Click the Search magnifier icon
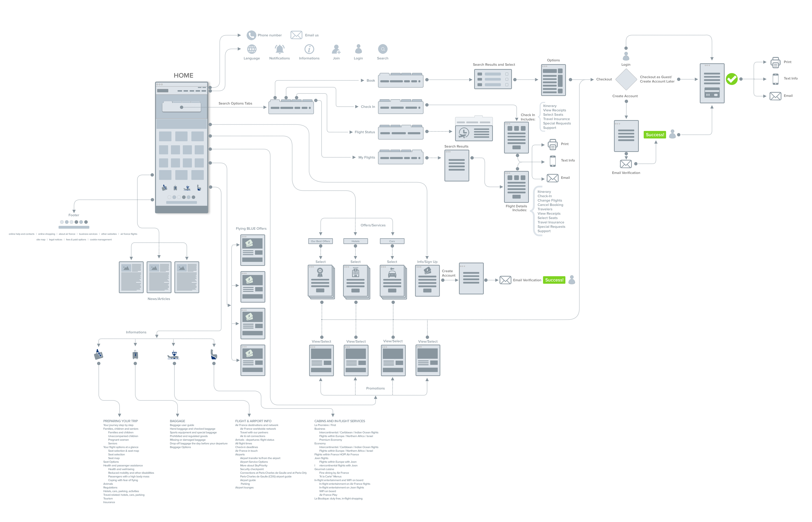812x522 pixels. click(x=383, y=49)
